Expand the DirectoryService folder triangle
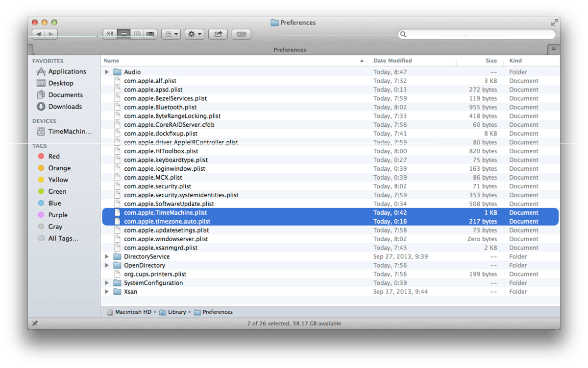The width and height of the screenshot is (588, 368). click(107, 256)
